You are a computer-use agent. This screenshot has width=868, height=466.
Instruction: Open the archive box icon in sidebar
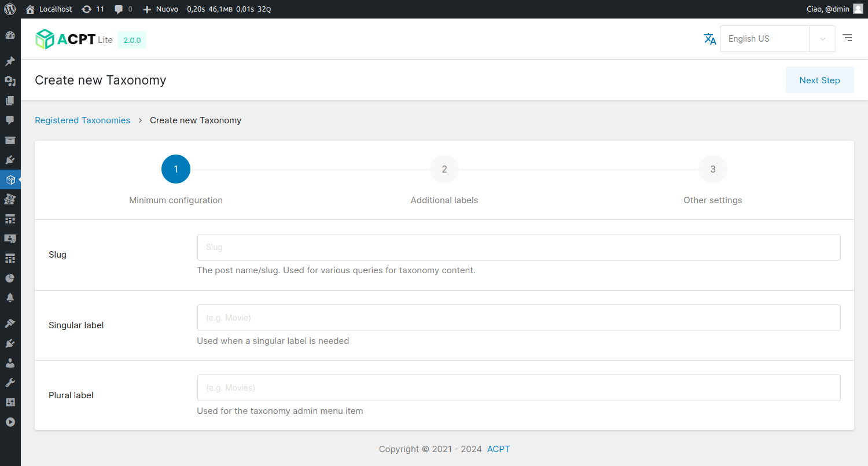pyautogui.click(x=10, y=140)
